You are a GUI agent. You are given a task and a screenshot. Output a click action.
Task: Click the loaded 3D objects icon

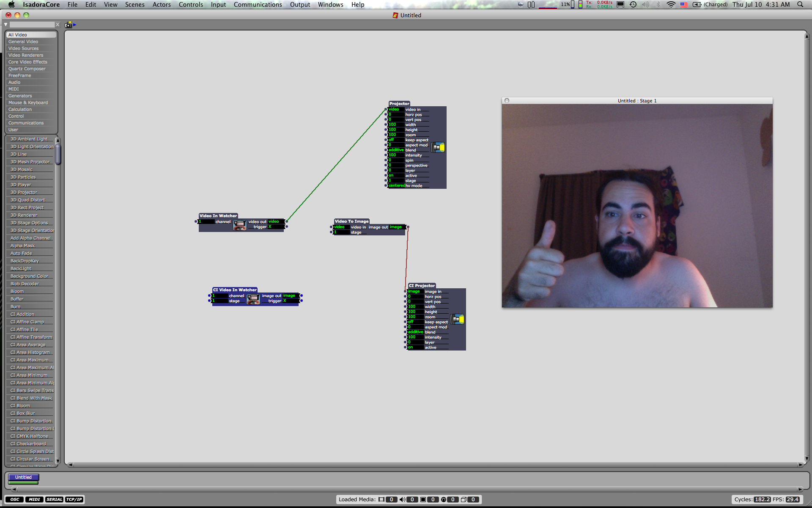pyautogui.click(x=464, y=500)
